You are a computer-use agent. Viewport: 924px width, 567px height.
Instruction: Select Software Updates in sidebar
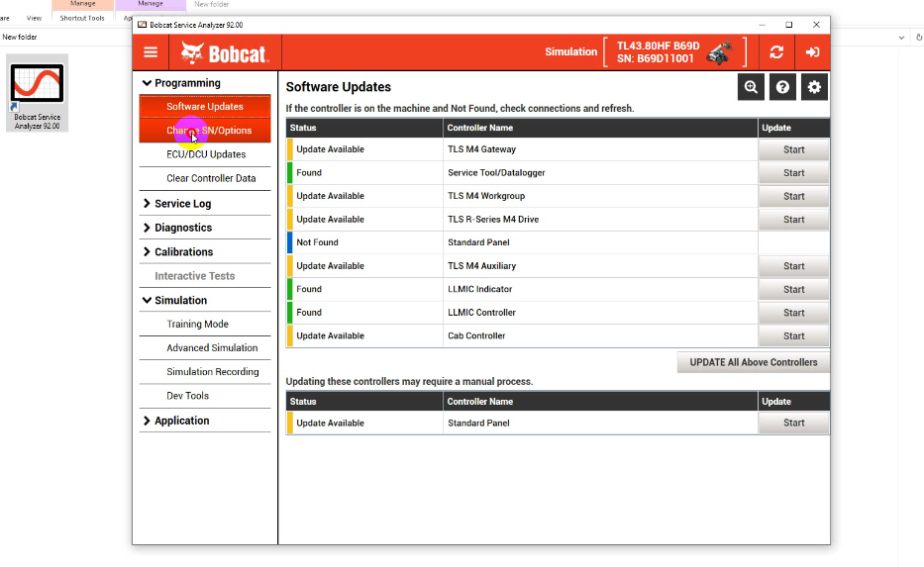(x=204, y=107)
